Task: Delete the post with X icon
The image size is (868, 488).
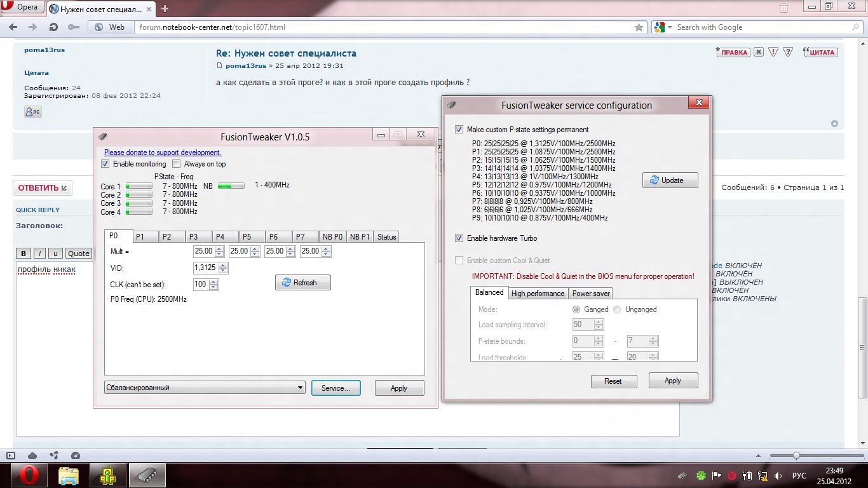Action: click(759, 52)
